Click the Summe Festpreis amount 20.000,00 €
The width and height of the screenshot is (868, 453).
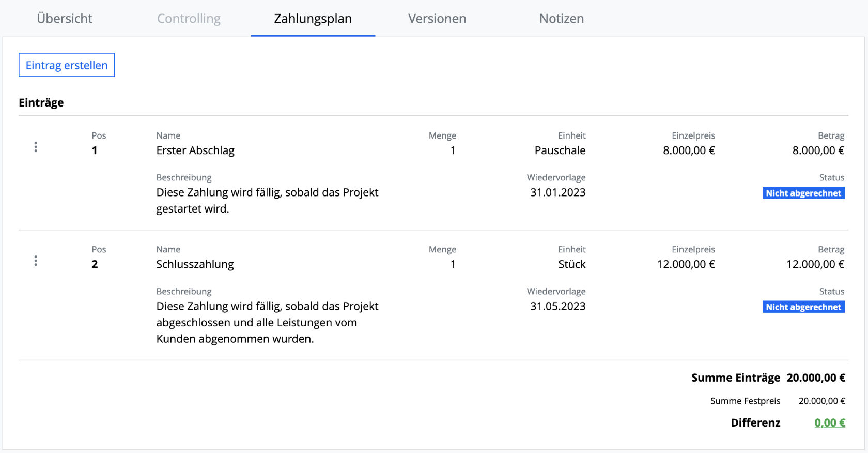tap(822, 401)
